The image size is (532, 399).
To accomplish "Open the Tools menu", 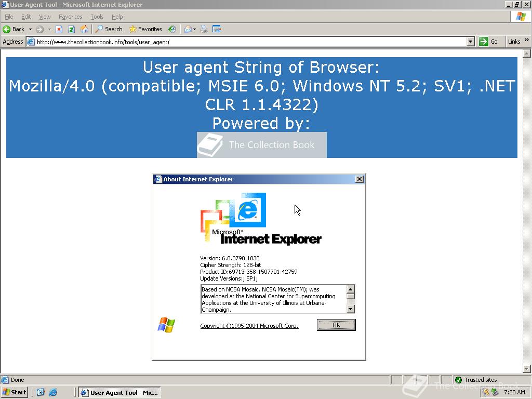I will click(97, 17).
